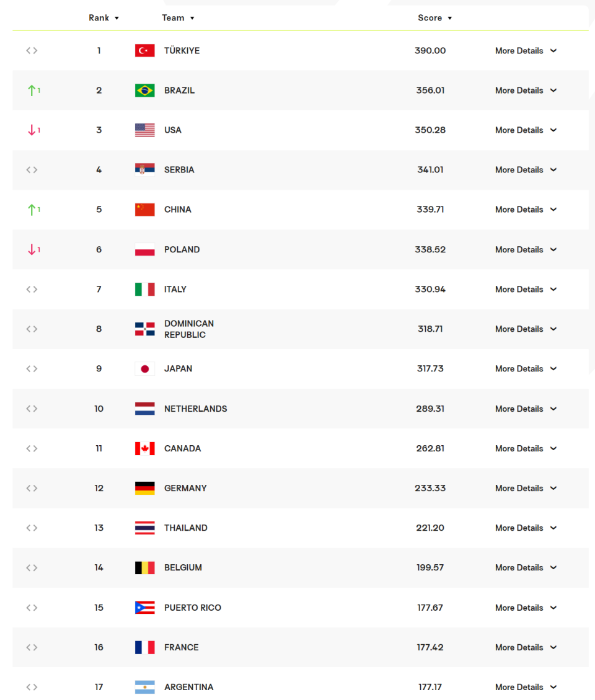Open the Dominican Republic team name link
The image size is (595, 700).
[x=189, y=329]
